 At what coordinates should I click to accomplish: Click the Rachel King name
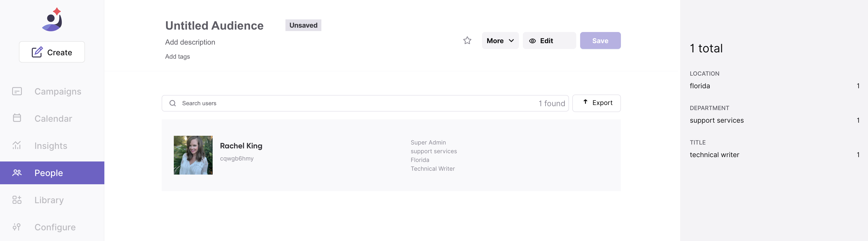tap(241, 146)
